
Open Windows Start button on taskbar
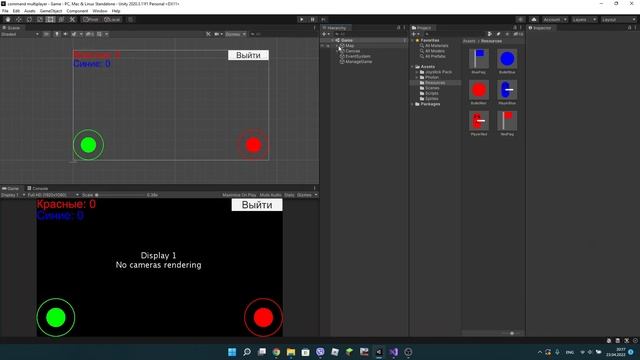(232, 352)
